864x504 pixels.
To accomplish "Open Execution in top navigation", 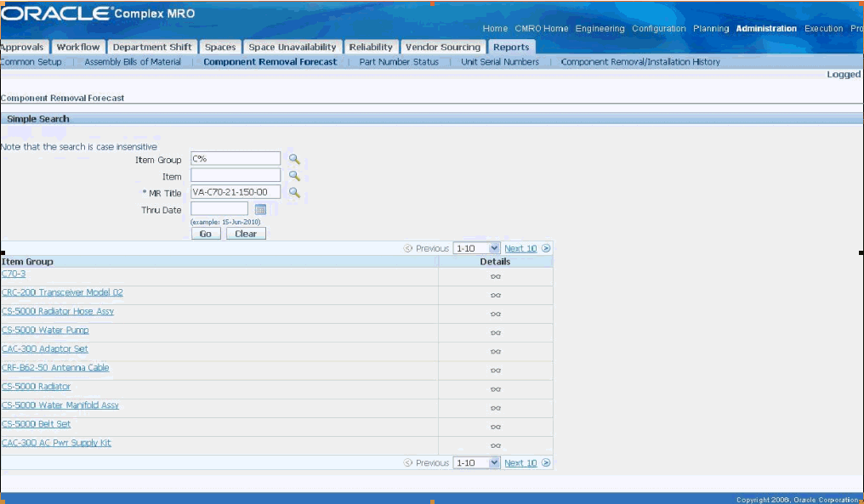I will 824,29.
